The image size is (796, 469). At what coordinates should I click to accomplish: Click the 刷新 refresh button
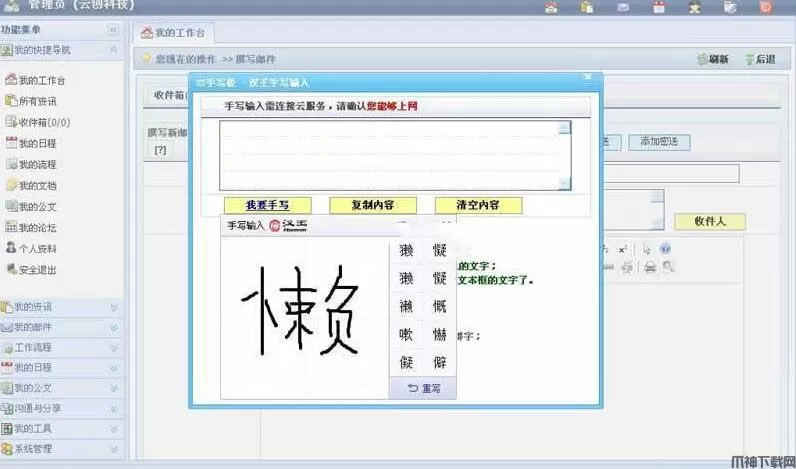click(x=713, y=59)
